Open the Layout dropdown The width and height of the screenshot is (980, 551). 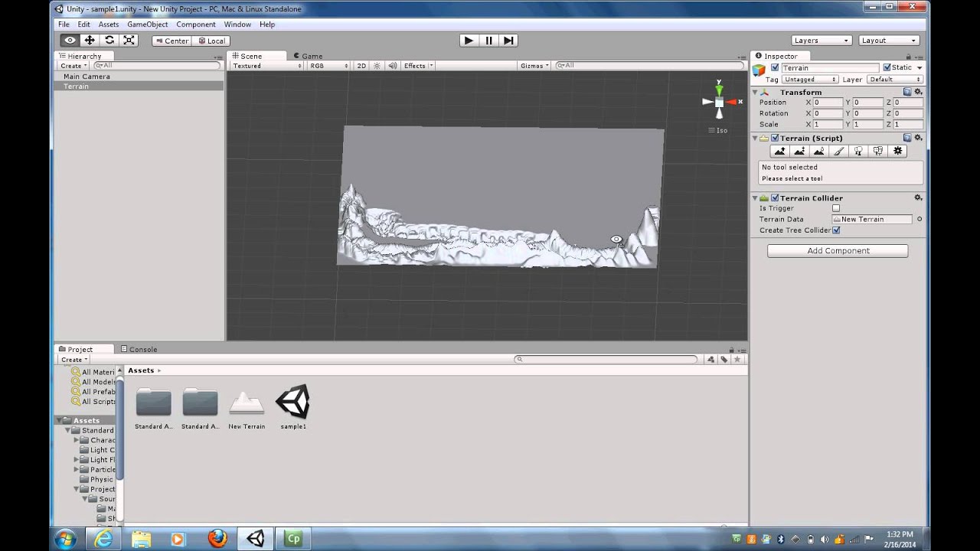[888, 41]
